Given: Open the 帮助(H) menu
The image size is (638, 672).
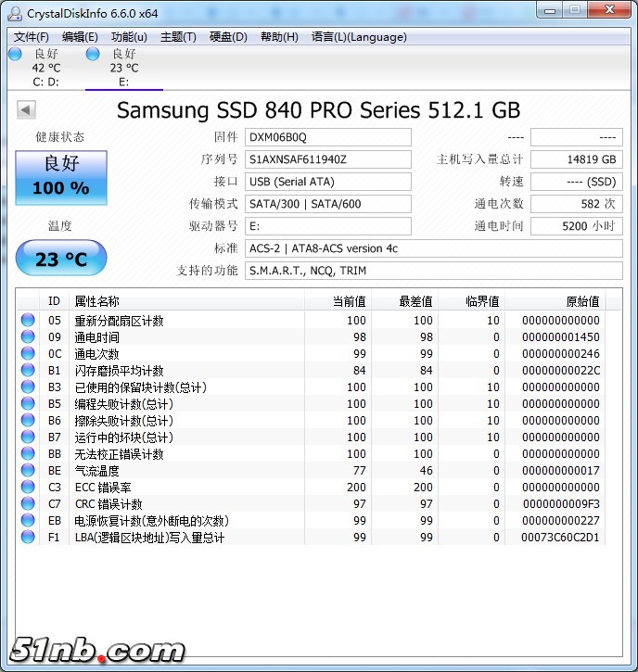Looking at the screenshot, I should pyautogui.click(x=279, y=37).
